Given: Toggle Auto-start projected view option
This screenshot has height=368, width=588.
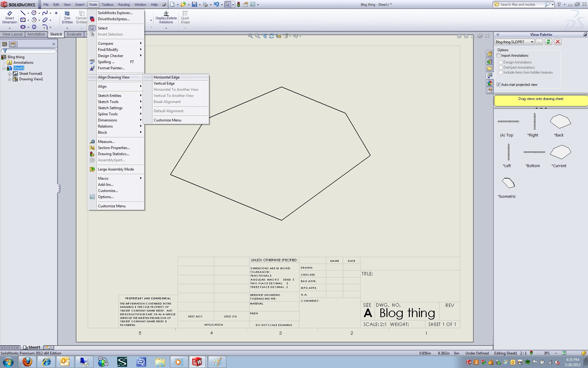Looking at the screenshot, I should (499, 84).
